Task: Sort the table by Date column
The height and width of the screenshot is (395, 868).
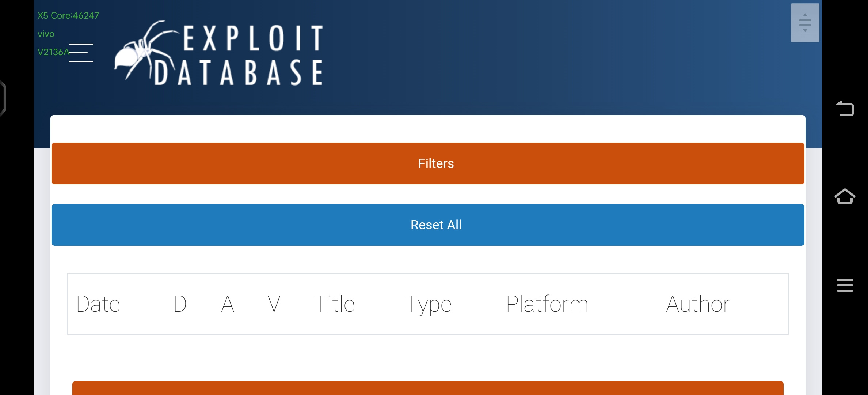Action: (98, 304)
